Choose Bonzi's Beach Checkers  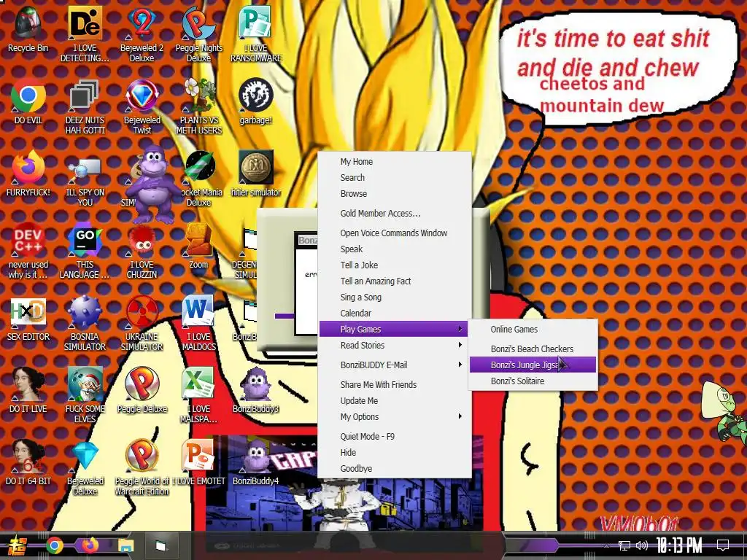pos(533,349)
